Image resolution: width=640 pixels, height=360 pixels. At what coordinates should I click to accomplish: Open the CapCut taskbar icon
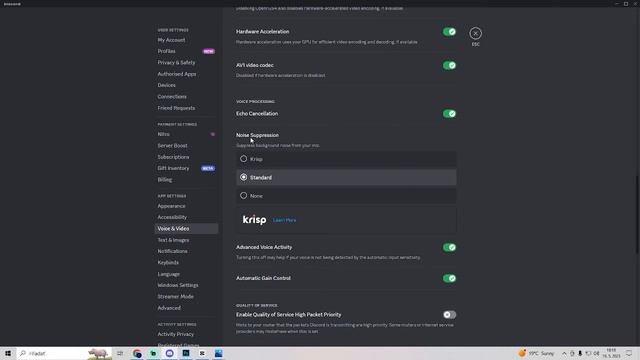202,353
